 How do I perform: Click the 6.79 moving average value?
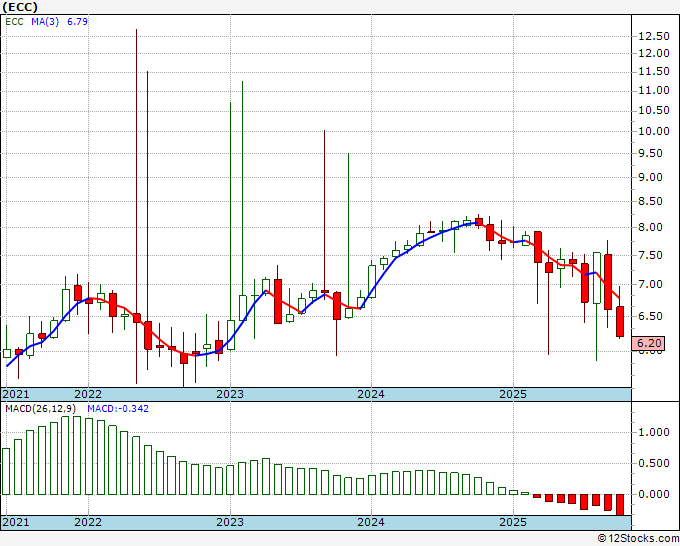[78, 22]
